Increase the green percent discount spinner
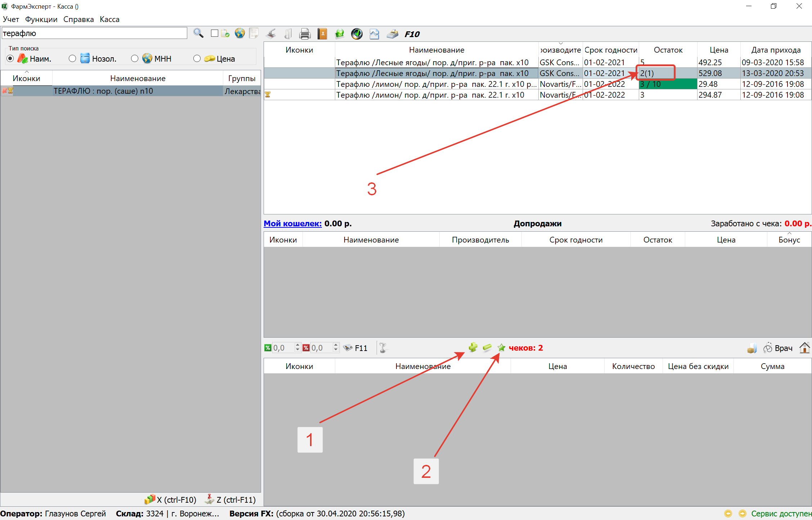Image resolution: width=812 pixels, height=520 pixels. point(297,345)
